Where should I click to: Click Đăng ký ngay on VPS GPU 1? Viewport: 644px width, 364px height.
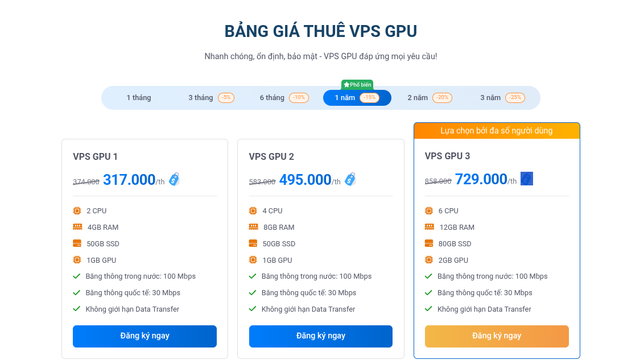(145, 336)
